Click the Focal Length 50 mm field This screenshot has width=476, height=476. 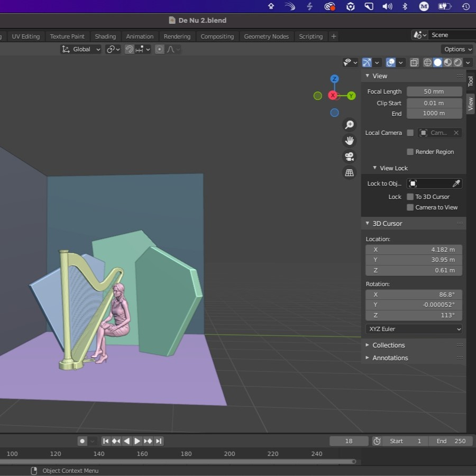[x=434, y=91]
